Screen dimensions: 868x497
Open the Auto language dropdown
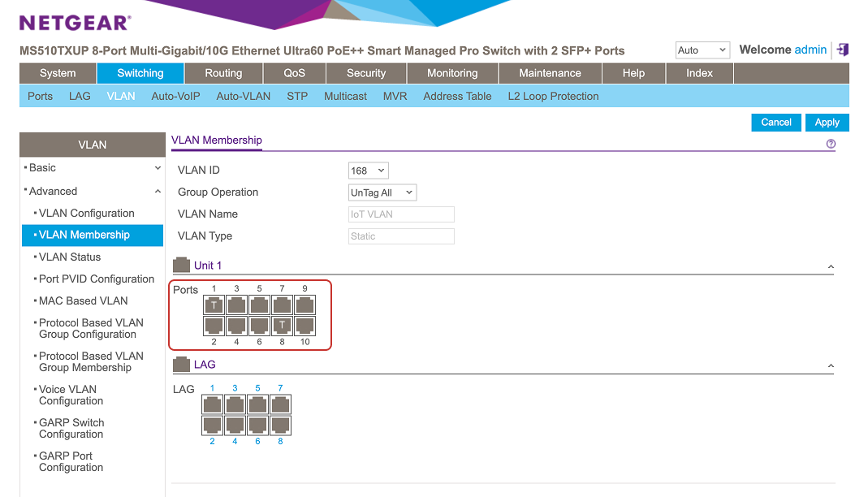[702, 50]
